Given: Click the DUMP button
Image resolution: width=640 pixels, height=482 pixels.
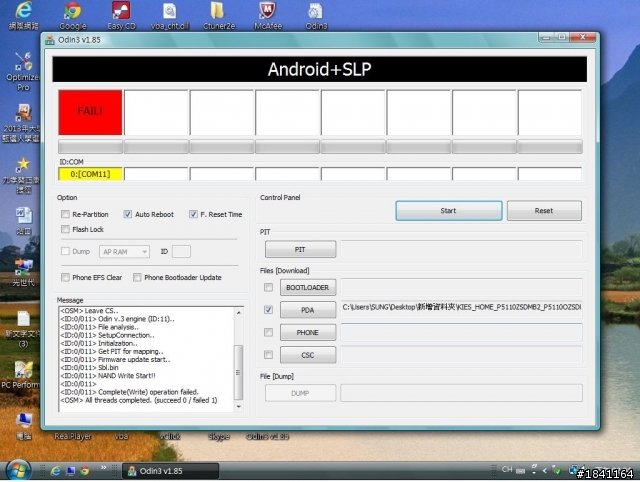Looking at the screenshot, I should coord(300,393).
